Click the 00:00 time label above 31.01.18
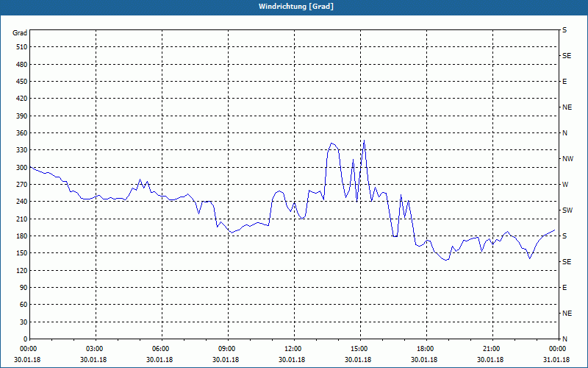The image size is (588, 368). 559,349
